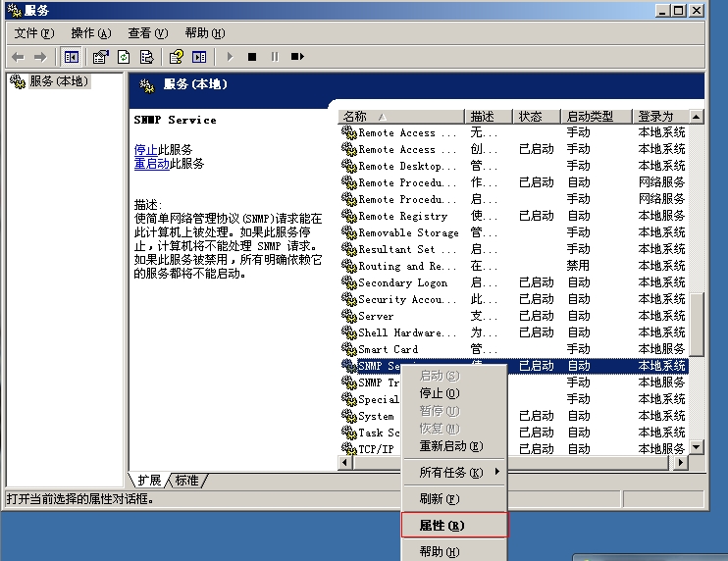Open the 帮助(H) menu in menu bar
The image size is (728, 561).
[205, 33]
